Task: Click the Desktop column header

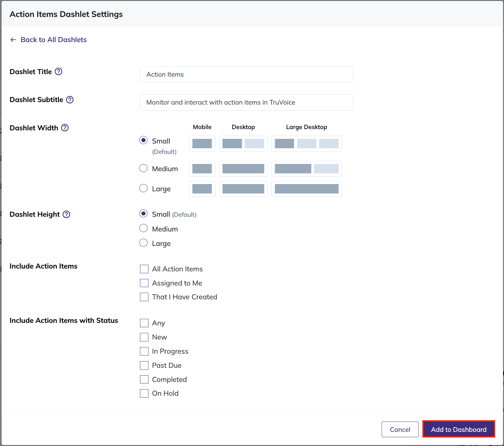Action: point(243,127)
